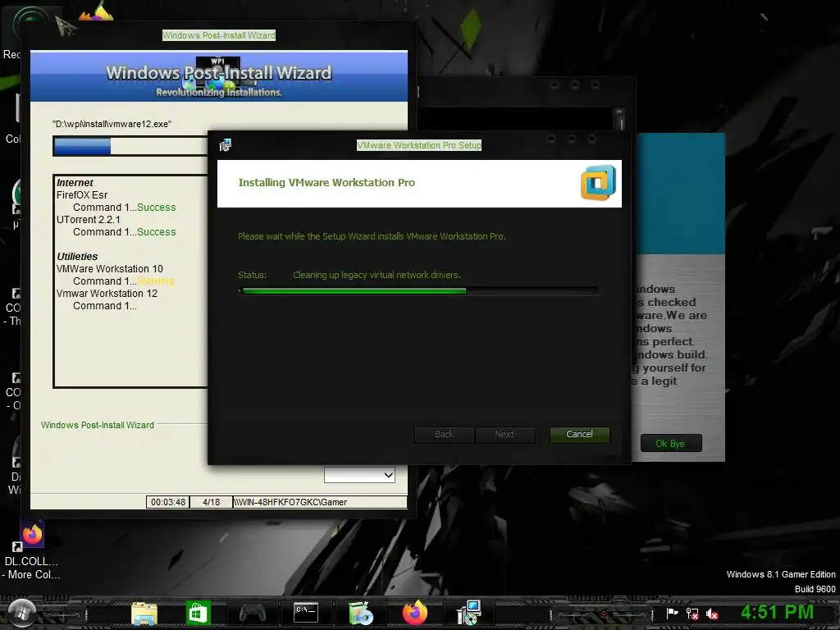The width and height of the screenshot is (840, 630).
Task: Click the muted volume tray icon
Action: (712, 614)
